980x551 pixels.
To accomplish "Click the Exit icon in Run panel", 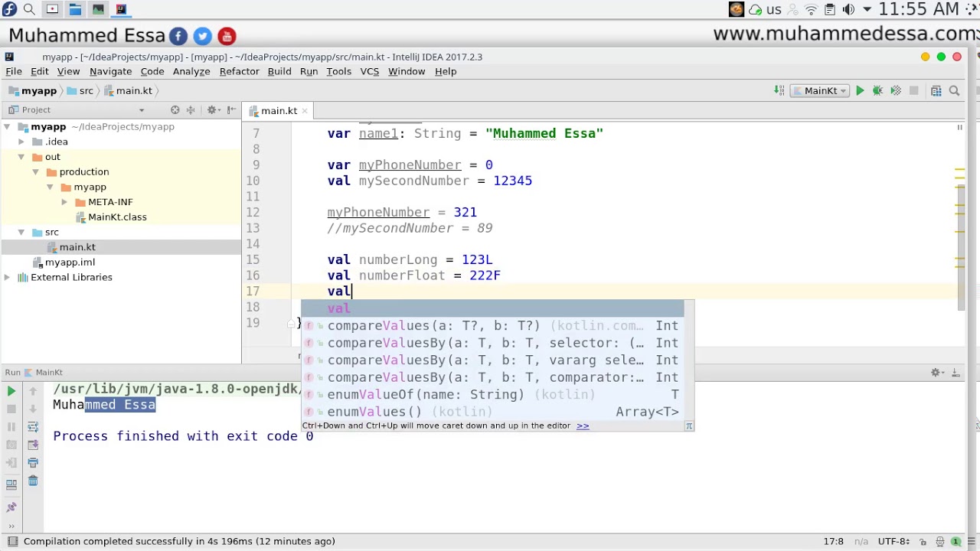I will (11, 463).
